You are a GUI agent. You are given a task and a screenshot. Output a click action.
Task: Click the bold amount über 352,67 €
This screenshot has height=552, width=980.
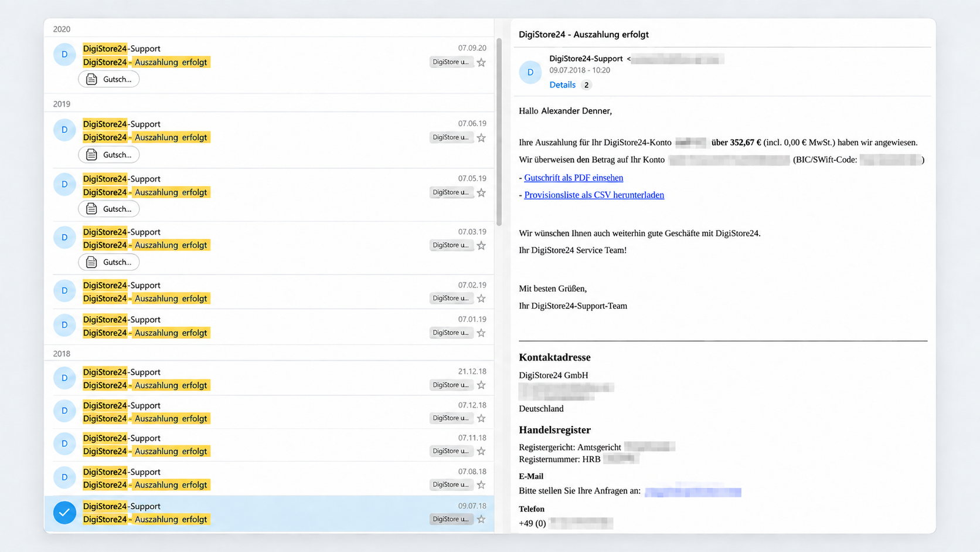point(736,143)
